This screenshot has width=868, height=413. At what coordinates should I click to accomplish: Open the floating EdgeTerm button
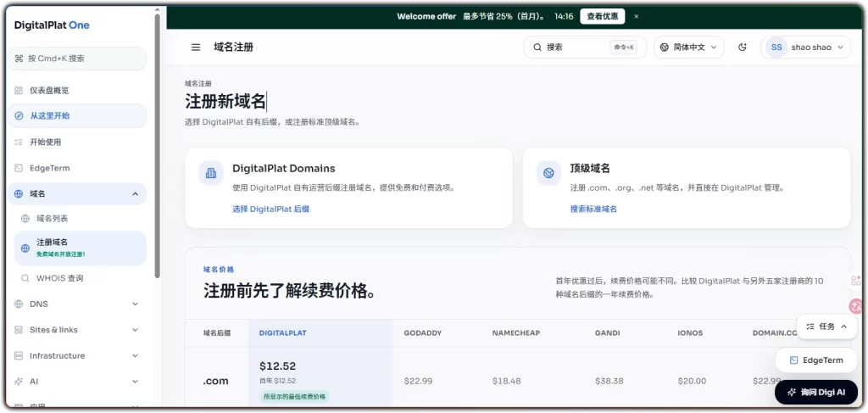point(816,360)
